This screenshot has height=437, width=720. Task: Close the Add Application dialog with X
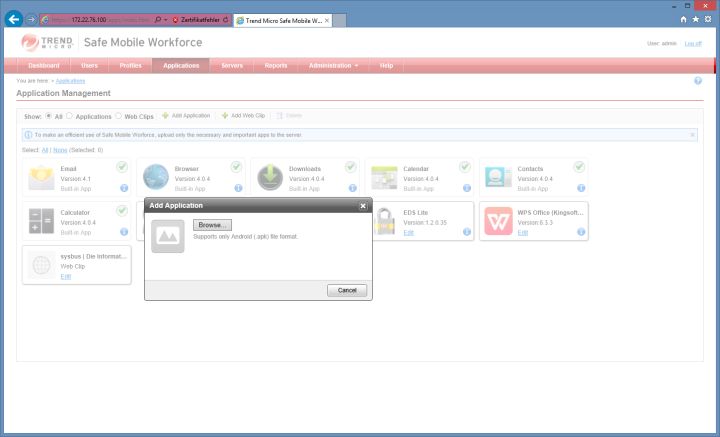pos(363,205)
